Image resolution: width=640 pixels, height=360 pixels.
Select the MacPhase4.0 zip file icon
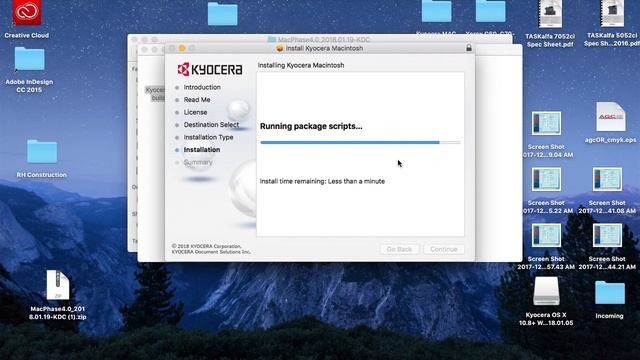[x=58, y=285]
